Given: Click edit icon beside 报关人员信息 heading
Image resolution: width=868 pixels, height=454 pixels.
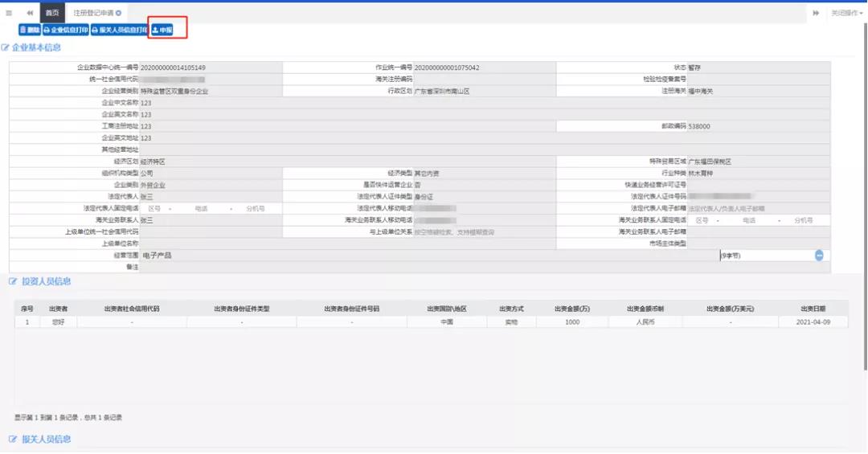Looking at the screenshot, I should coord(12,440).
